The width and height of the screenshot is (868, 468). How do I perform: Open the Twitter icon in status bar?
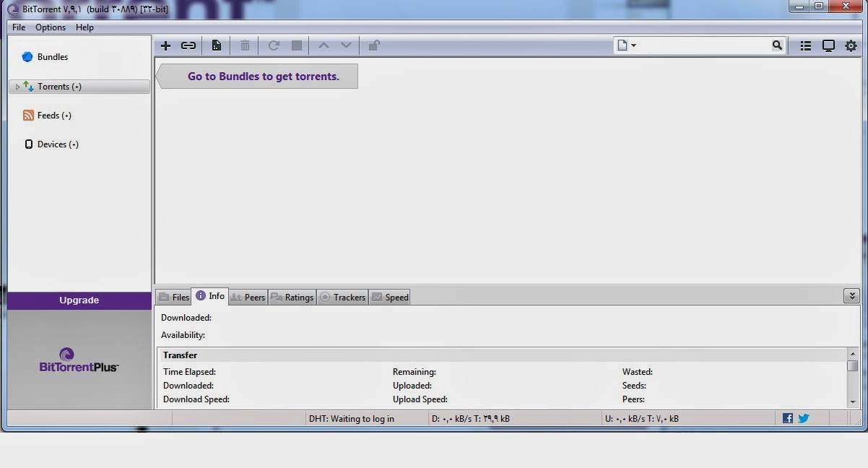[804, 418]
